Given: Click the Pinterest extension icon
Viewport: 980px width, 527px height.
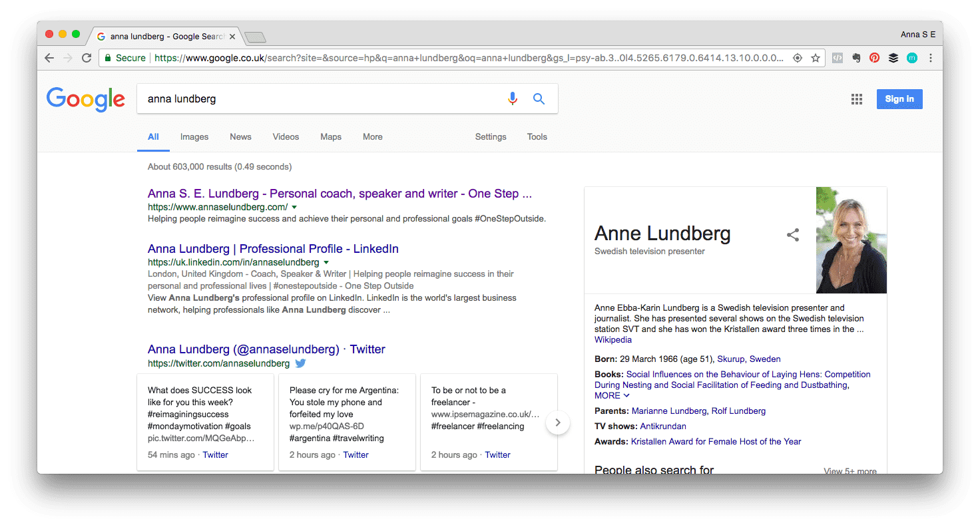Looking at the screenshot, I should (x=874, y=58).
